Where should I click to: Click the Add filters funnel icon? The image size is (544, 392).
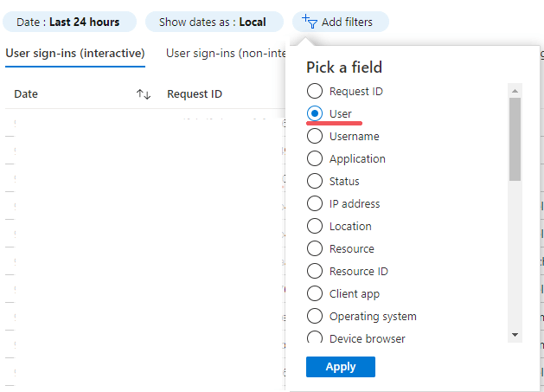pyautogui.click(x=310, y=22)
